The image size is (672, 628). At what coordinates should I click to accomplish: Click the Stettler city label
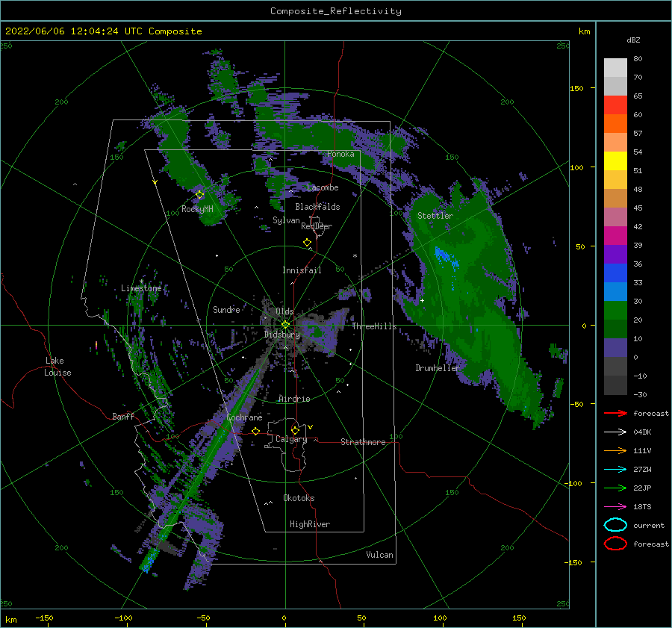[435, 216]
